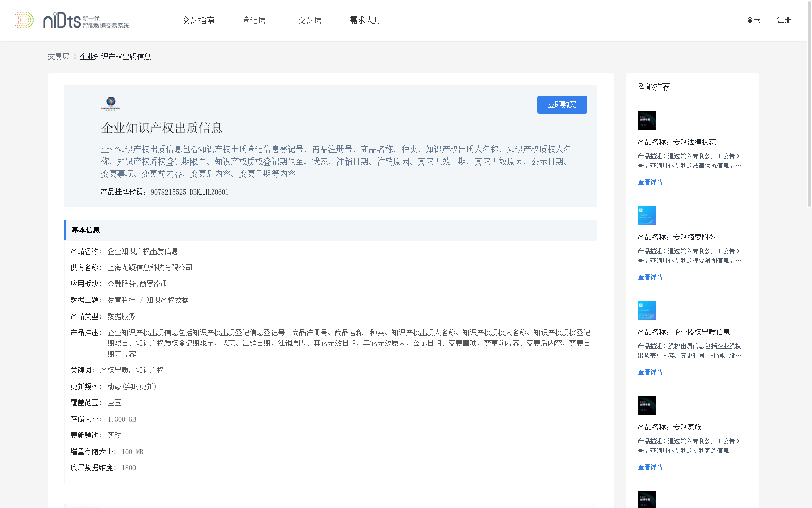Click the bottom data dimension value 1800
Screen dimensions: 812x508
click(128, 468)
